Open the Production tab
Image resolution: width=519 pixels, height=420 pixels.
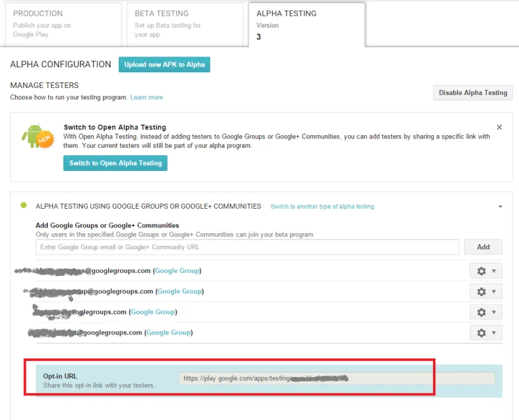click(63, 25)
